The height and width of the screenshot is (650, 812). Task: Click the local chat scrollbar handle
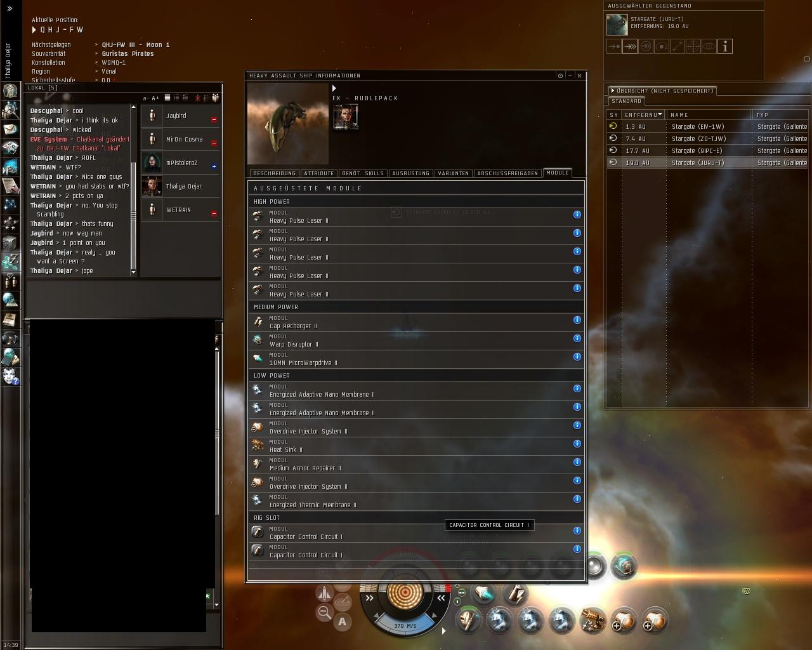coord(133,215)
